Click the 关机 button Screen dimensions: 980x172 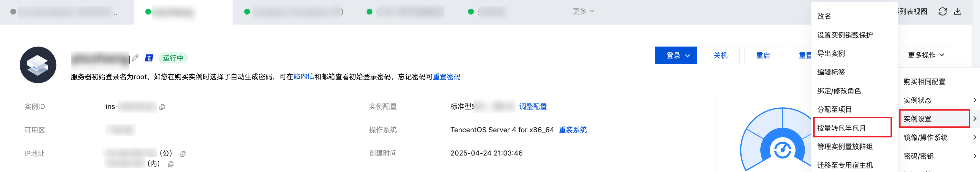(x=721, y=55)
